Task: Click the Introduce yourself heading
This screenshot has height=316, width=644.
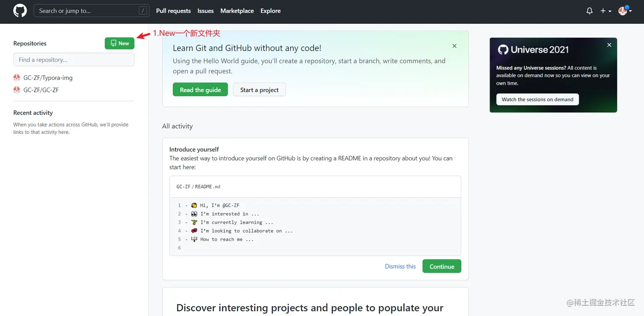Action: click(194, 149)
